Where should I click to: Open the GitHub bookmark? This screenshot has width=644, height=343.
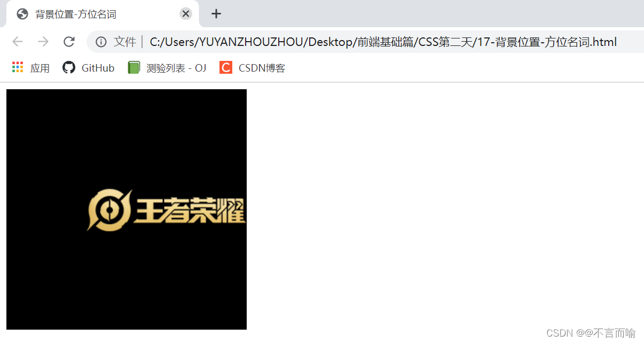tap(89, 68)
